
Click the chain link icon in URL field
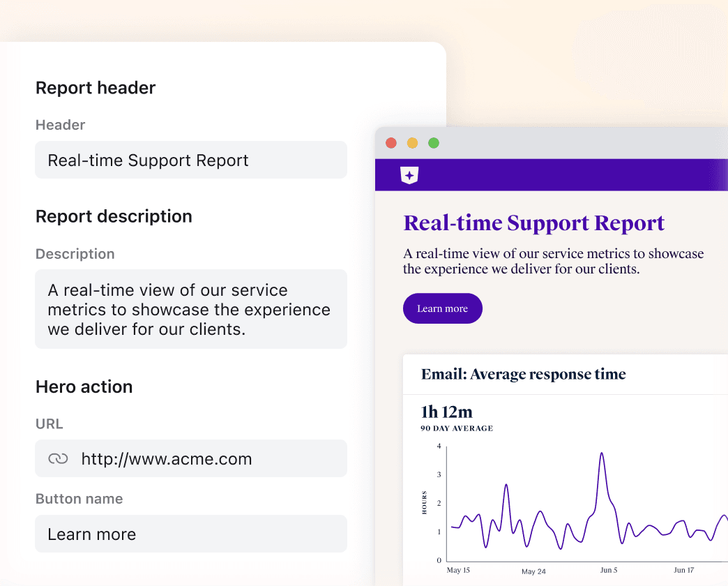[x=58, y=458]
